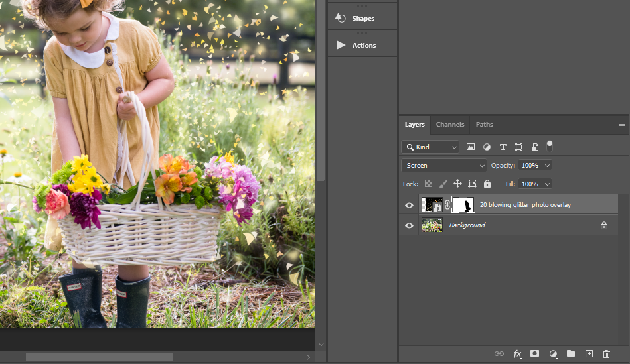Create a new layer group folder
630x364 pixels.
tap(571, 354)
